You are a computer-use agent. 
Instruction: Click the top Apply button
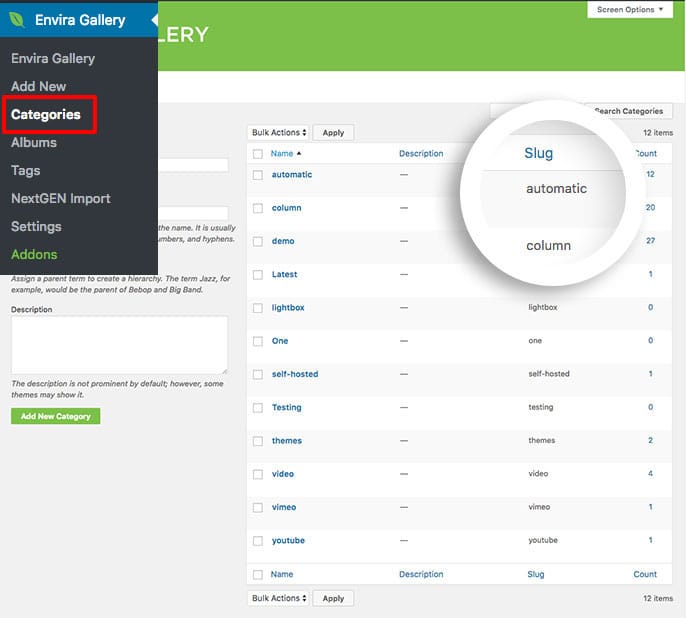(333, 132)
